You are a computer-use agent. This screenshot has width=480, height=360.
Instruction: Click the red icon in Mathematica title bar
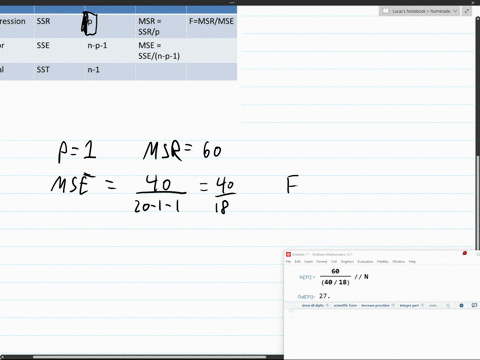click(x=464, y=253)
